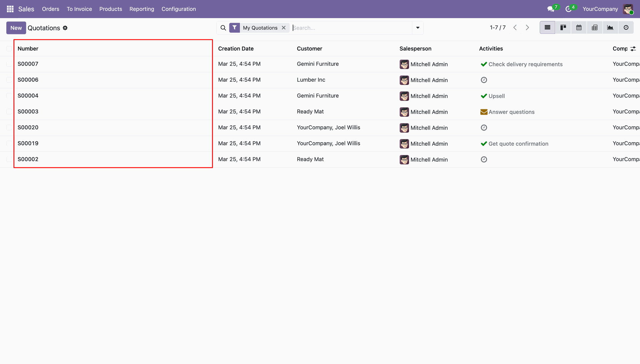Switch to Kanban view
Image resolution: width=640 pixels, height=364 pixels.
click(x=563, y=28)
